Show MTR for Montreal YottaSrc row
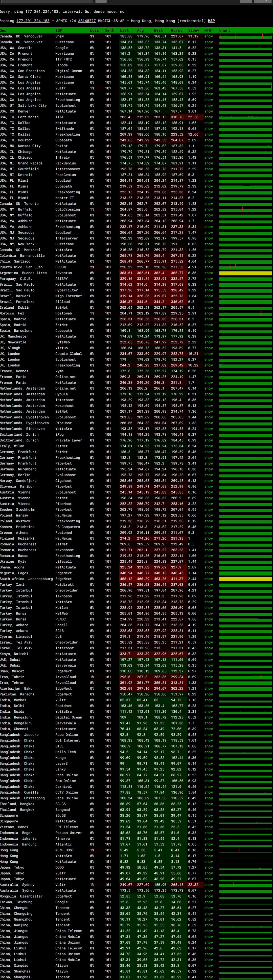Screen dimensions: 273x980 point(208,250)
